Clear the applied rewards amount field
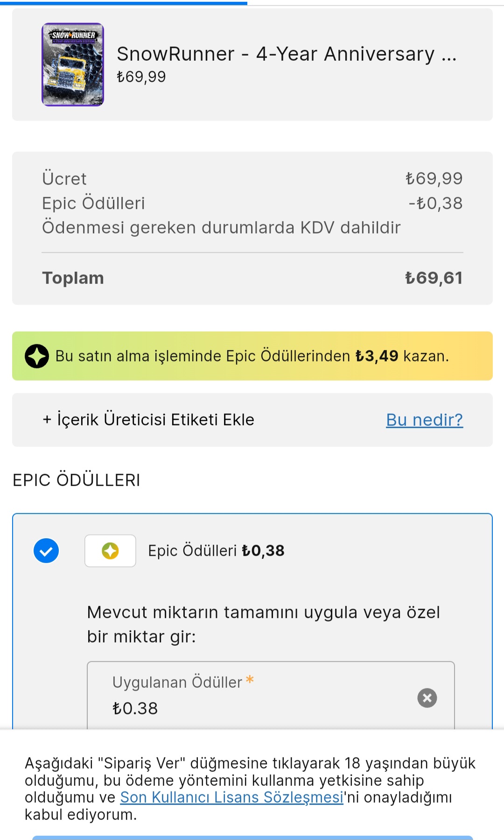The image size is (504, 840). (x=427, y=698)
